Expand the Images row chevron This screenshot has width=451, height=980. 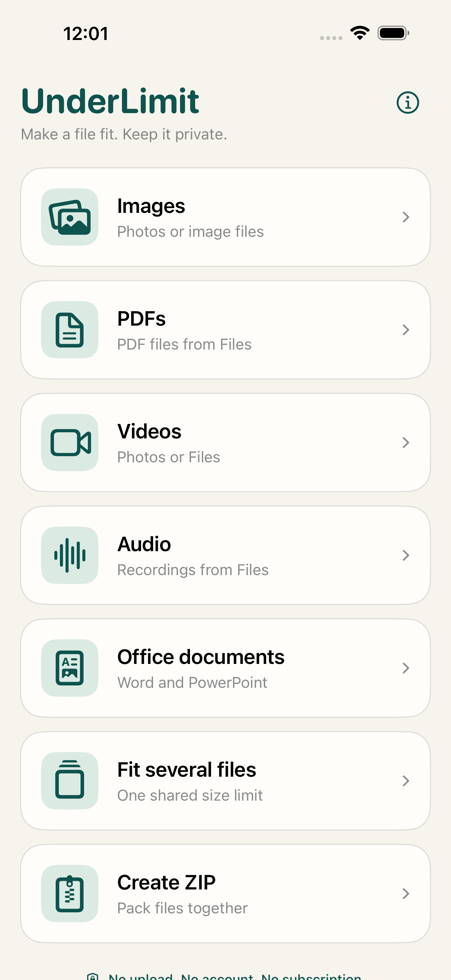click(406, 217)
